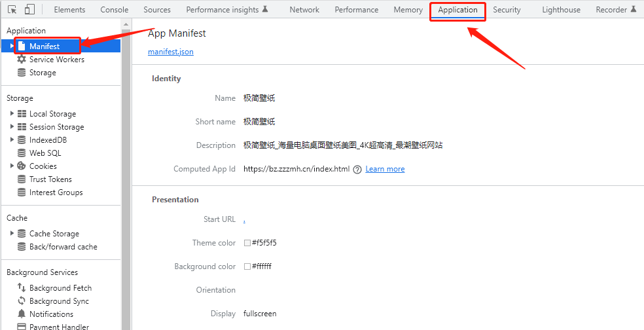Screen dimensions: 644x330
Task: Click the IndexedDB database icon
Action: [x=22, y=139]
